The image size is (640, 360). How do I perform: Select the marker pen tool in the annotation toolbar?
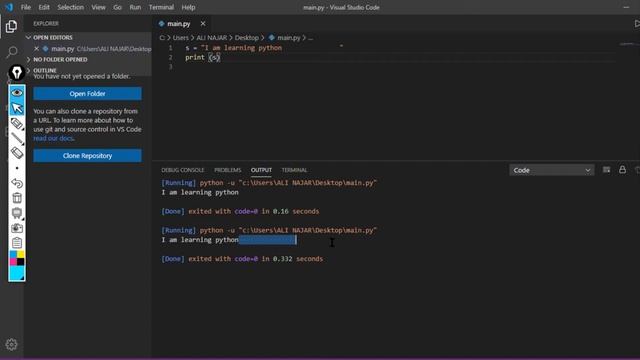click(17, 123)
